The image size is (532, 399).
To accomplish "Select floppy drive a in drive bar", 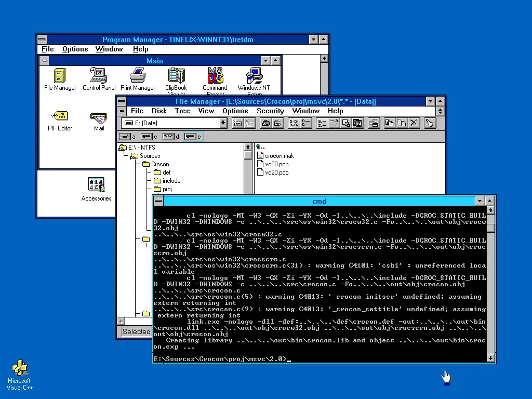I will [128, 137].
